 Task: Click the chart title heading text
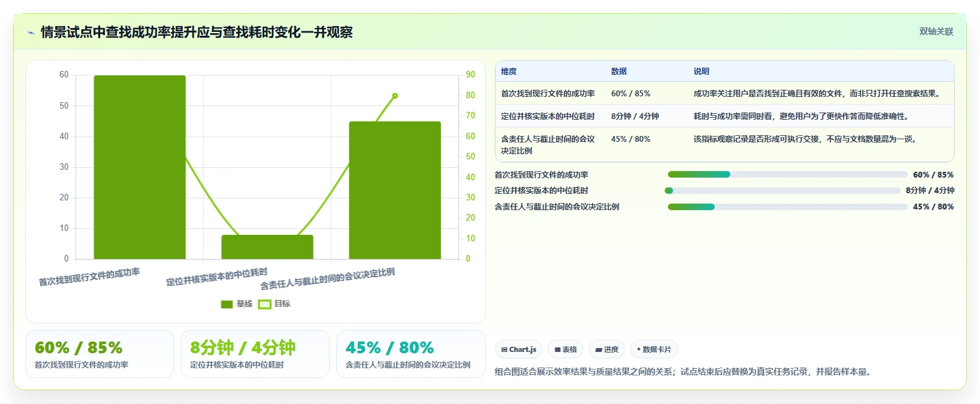tap(197, 32)
